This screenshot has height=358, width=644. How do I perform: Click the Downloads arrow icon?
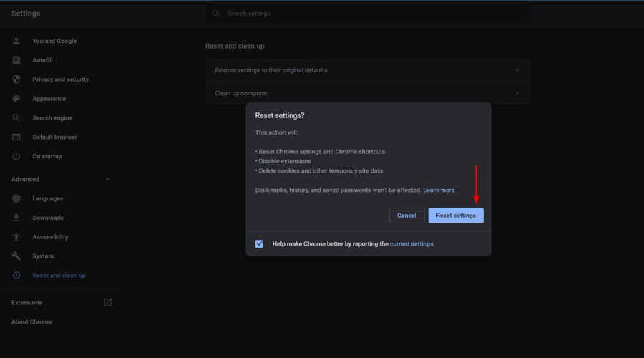16,218
